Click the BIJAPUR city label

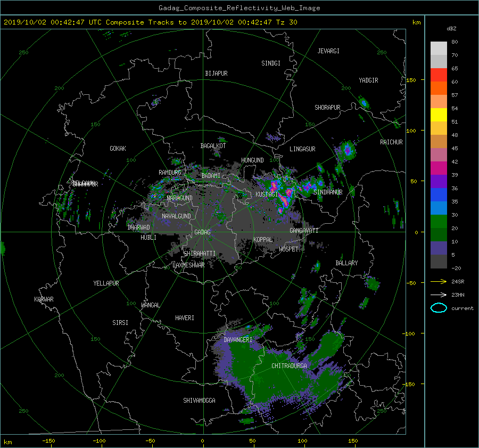(x=216, y=74)
